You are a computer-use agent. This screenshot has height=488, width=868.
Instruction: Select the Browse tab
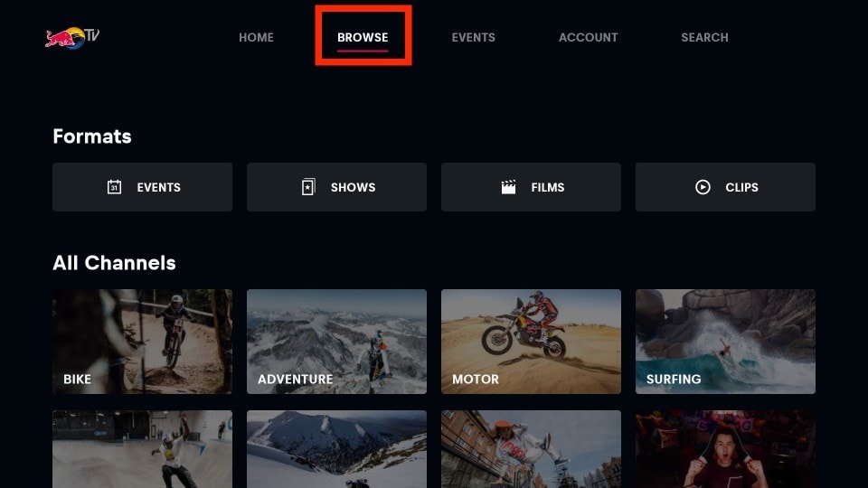click(363, 37)
